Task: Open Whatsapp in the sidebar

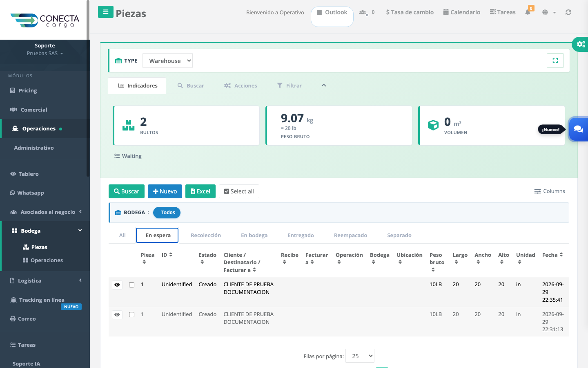Action: pyautogui.click(x=27, y=193)
